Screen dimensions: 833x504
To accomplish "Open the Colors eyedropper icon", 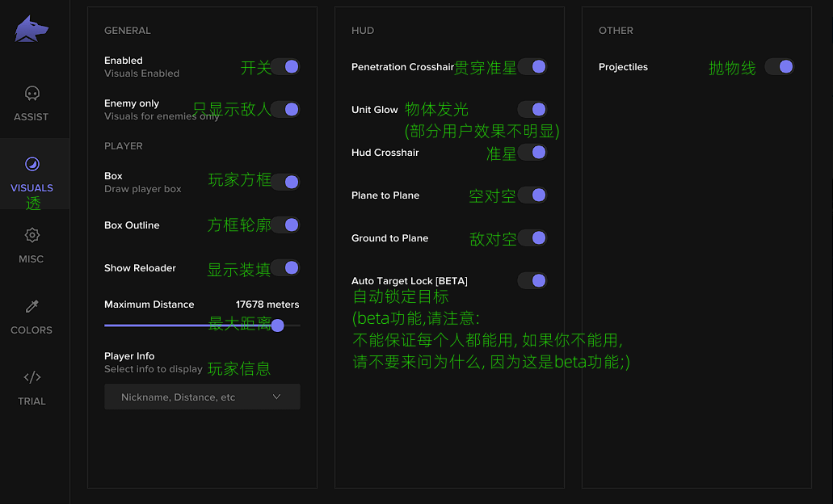I will click(32, 307).
